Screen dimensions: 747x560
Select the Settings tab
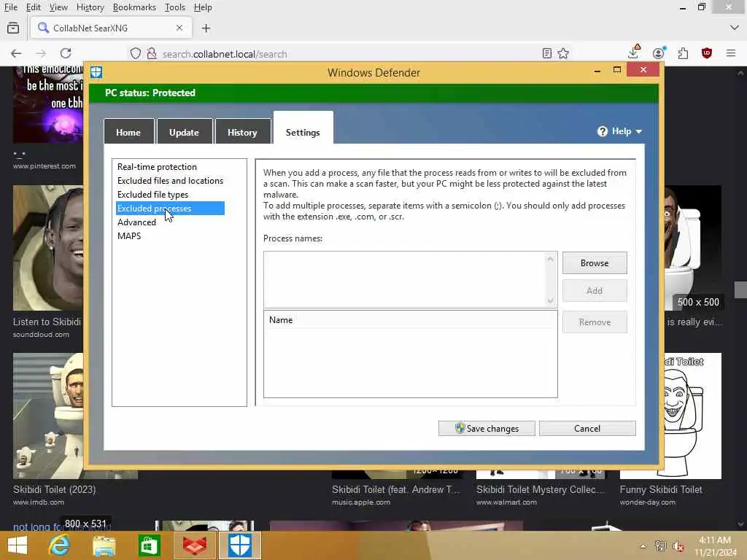(x=303, y=128)
